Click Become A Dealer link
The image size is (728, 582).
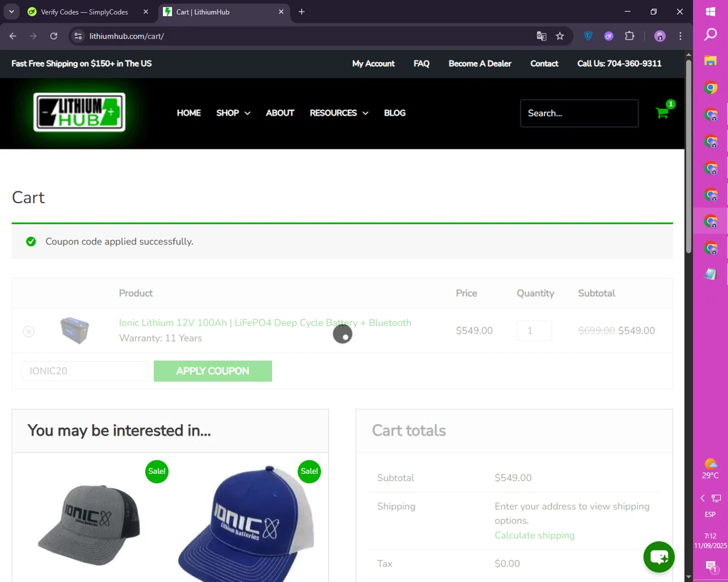[480, 64]
